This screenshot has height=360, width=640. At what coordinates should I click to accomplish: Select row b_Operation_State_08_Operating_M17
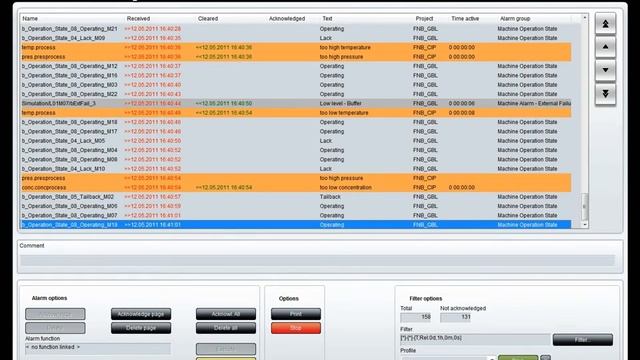296,131
